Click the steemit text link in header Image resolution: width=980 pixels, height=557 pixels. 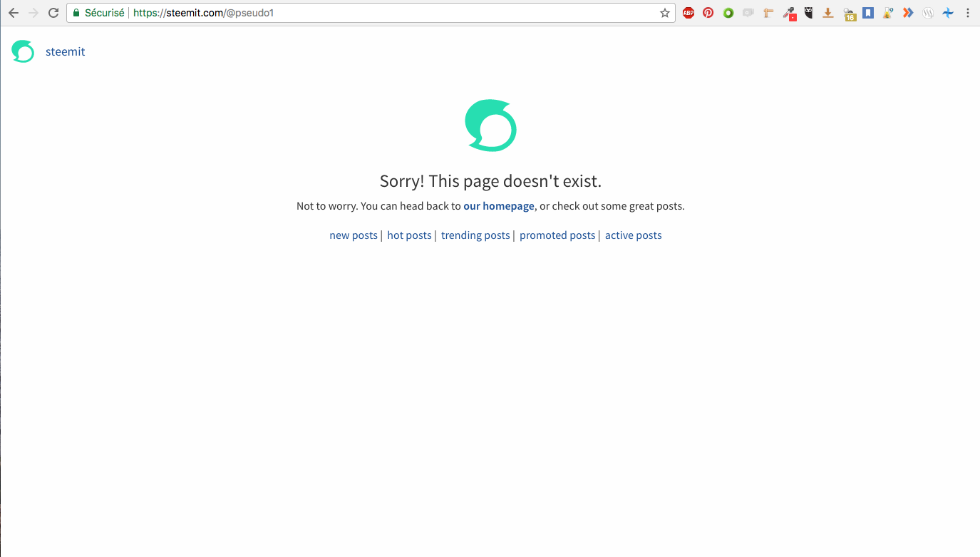(66, 51)
